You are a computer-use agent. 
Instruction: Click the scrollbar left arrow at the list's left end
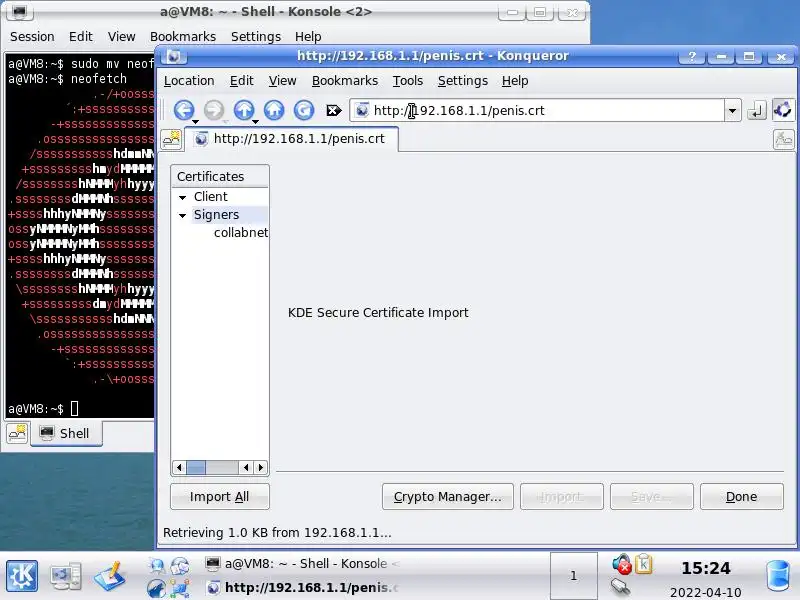pos(179,467)
